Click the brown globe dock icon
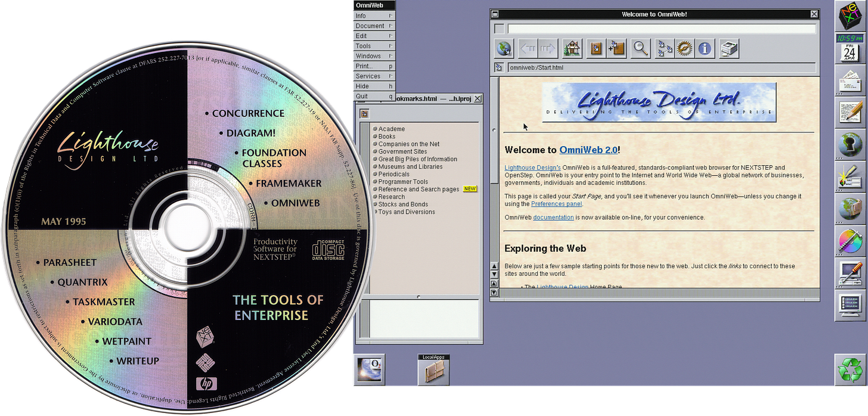Image resolution: width=868 pixels, height=416 pixels. 851,209
